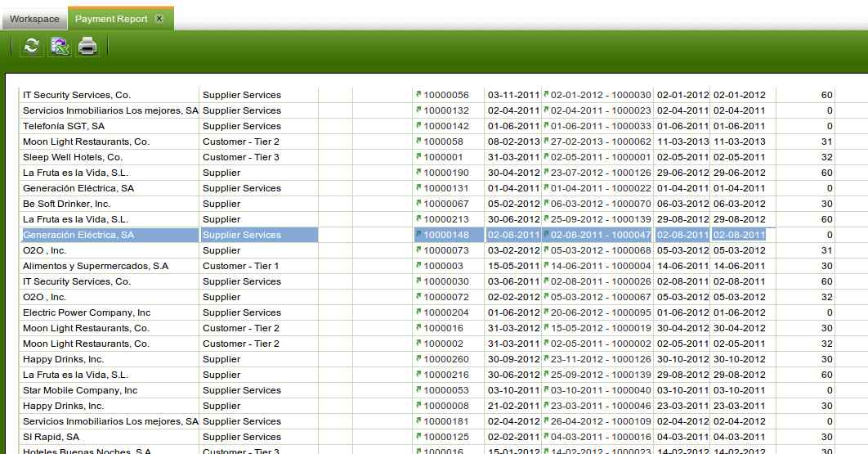This screenshot has height=454, width=868.
Task: Select the Be Soft Drinker, Inc. cell
Action: coord(109,204)
